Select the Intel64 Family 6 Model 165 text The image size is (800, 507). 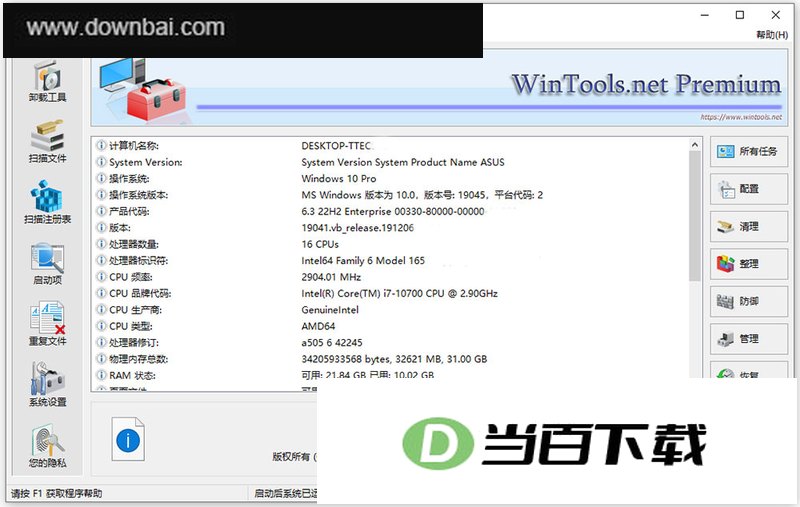click(363, 261)
